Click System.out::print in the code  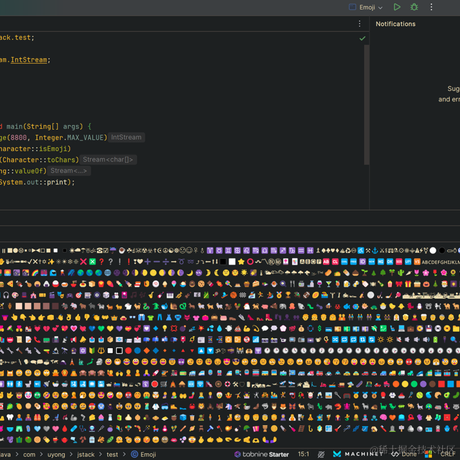pos(35,182)
